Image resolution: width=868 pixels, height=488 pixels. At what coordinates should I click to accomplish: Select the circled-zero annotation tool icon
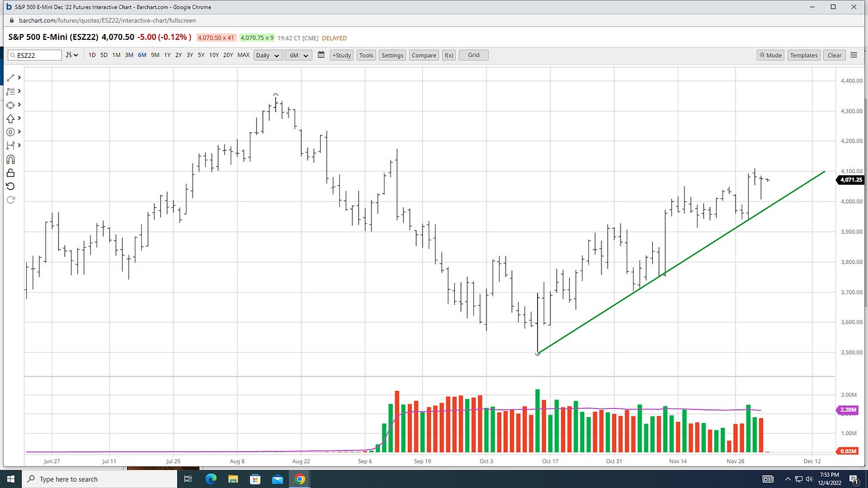(10, 132)
